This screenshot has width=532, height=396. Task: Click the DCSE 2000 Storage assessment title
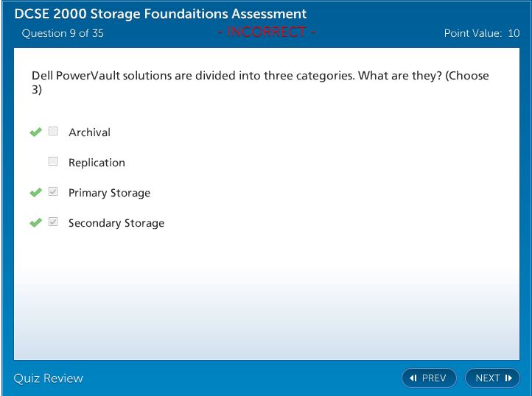pyautogui.click(x=161, y=14)
